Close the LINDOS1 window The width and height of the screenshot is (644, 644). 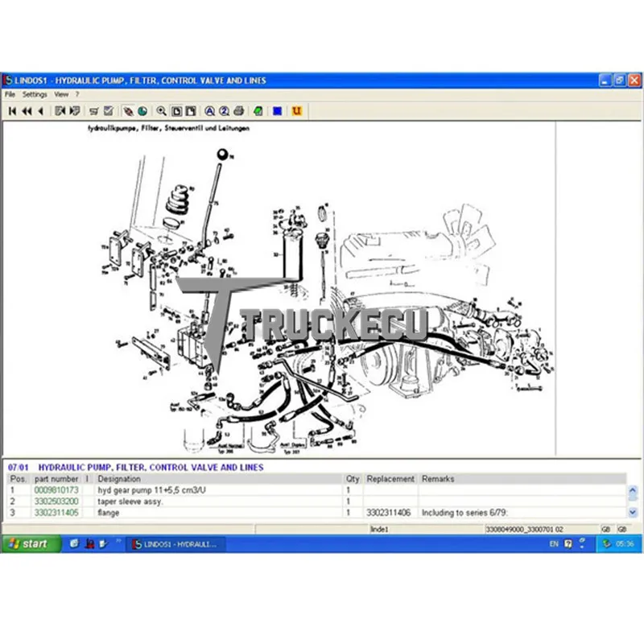(x=634, y=80)
